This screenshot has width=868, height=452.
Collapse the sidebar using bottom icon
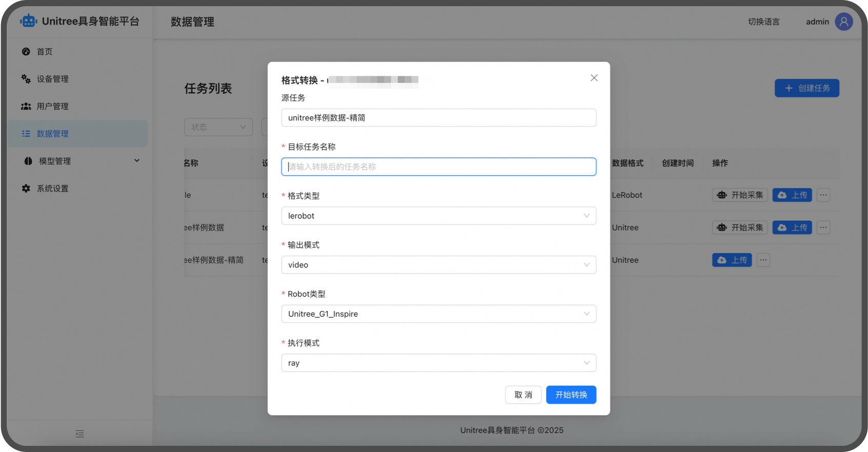(x=80, y=434)
